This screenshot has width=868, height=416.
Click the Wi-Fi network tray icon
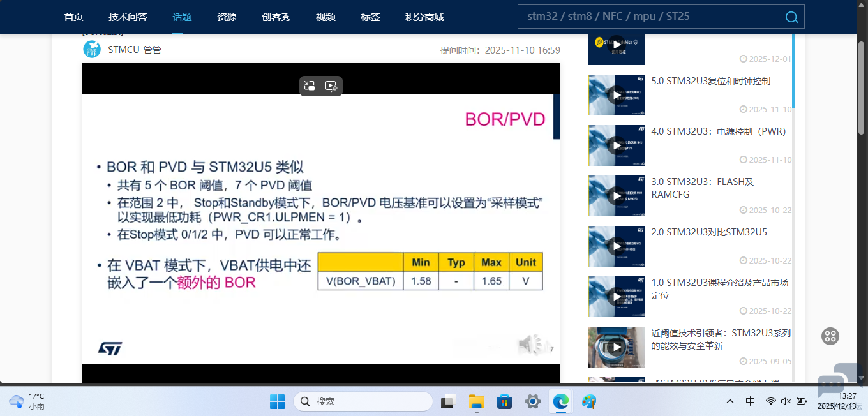[x=771, y=401]
